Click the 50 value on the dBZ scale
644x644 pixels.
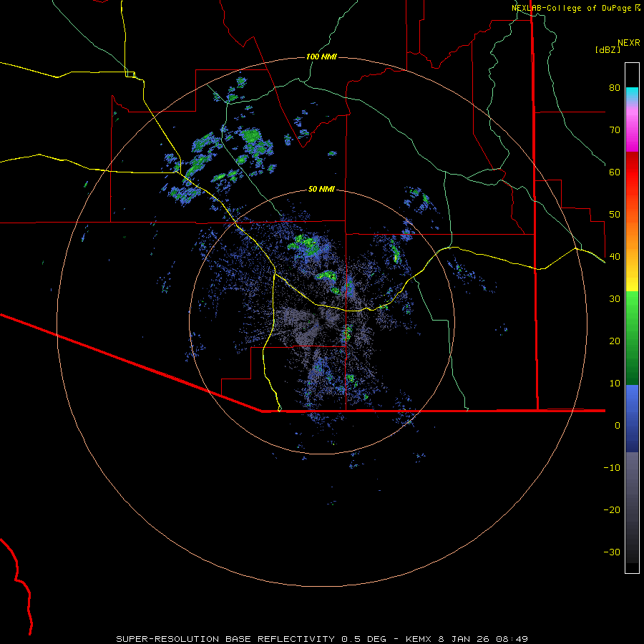615,215
